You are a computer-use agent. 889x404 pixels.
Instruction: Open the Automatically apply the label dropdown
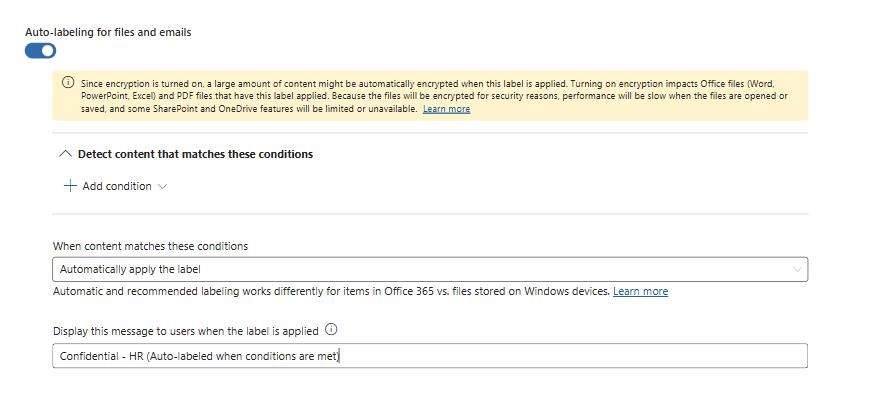(x=430, y=269)
